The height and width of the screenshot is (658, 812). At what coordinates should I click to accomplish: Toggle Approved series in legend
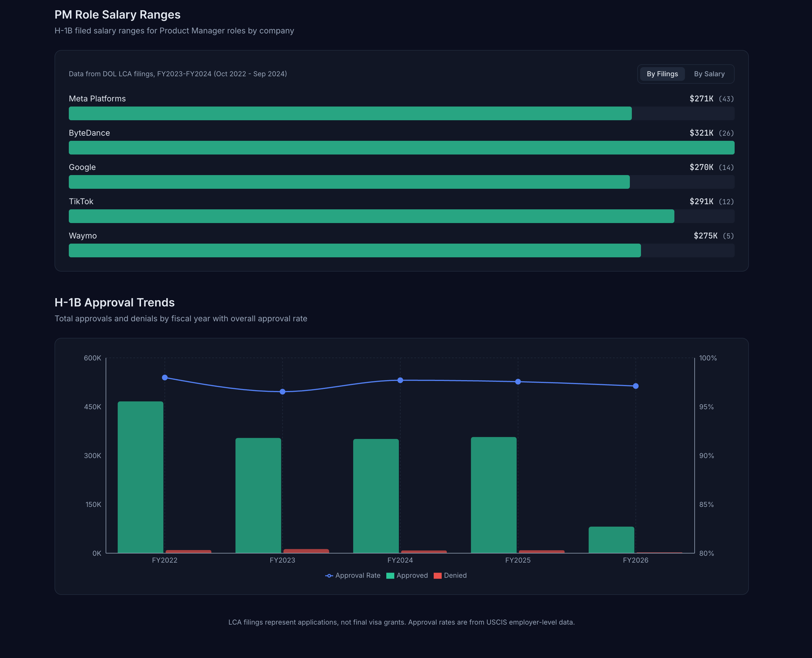click(x=412, y=575)
